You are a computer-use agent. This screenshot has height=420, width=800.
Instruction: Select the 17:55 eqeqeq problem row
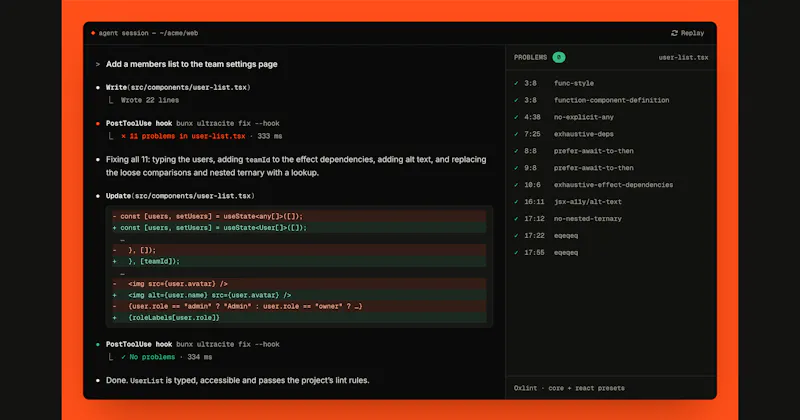coord(611,252)
